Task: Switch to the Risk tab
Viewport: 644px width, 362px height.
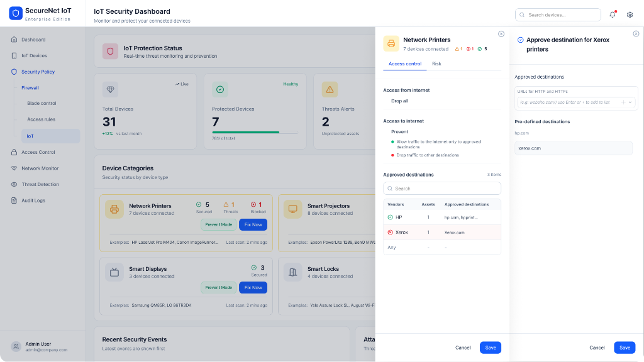Action: [436, 64]
